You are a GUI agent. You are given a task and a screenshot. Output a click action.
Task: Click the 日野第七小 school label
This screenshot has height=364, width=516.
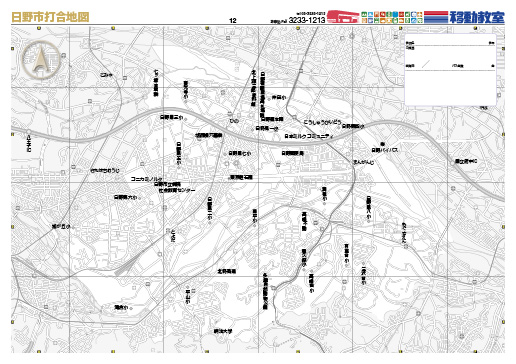coord(240,153)
